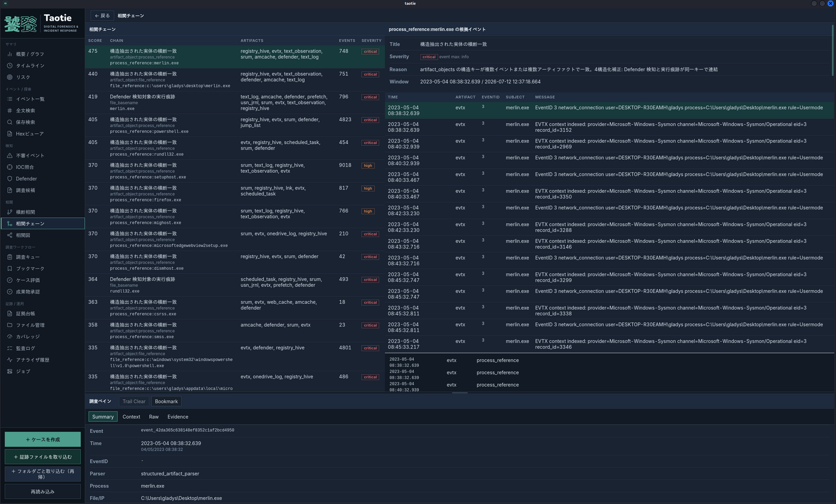Click the 保存検索 magnifier icon
Screen dimensions: 836x504
[x=9, y=122]
